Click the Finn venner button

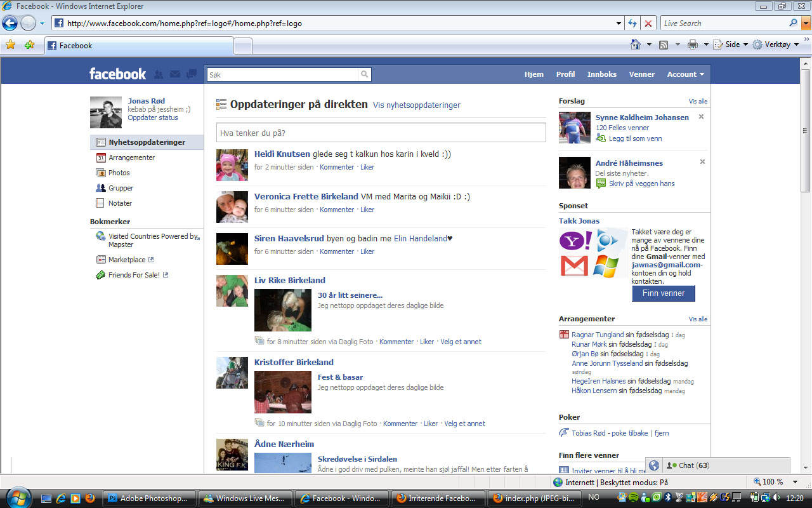coord(664,293)
